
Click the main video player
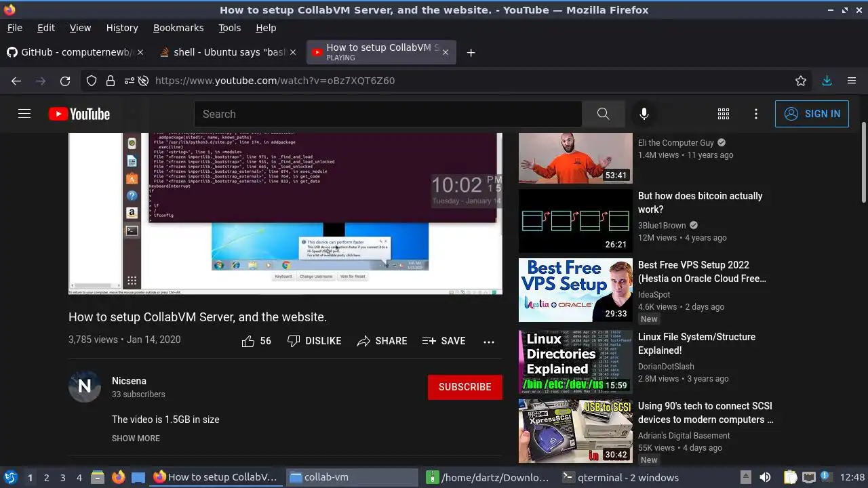tap(285, 213)
